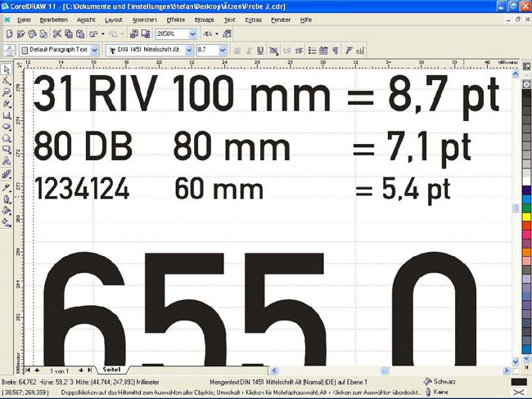Open Default Paragraph Text style dropdown
Screen dimensions: 532x399
[95, 51]
